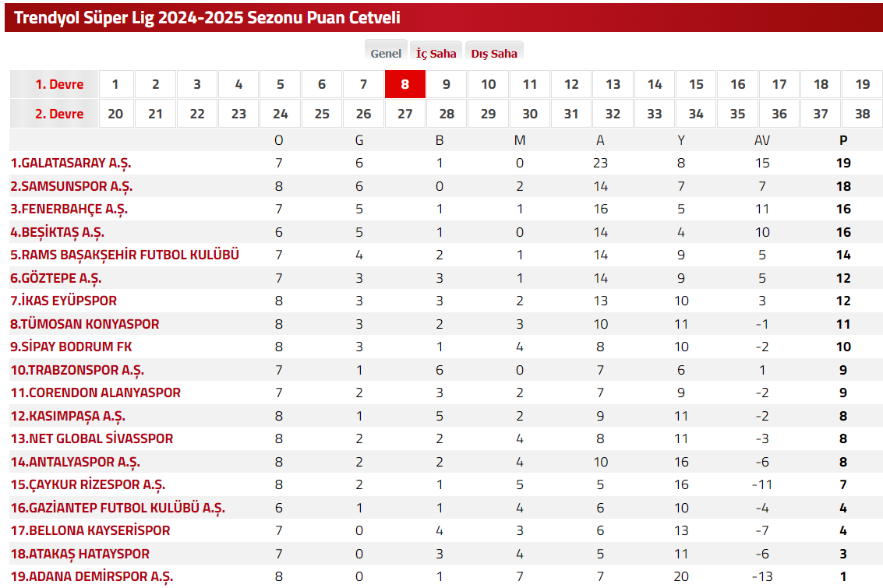This screenshot has width=883, height=588.
Task: Switch to the Genel tab
Action: click(386, 54)
